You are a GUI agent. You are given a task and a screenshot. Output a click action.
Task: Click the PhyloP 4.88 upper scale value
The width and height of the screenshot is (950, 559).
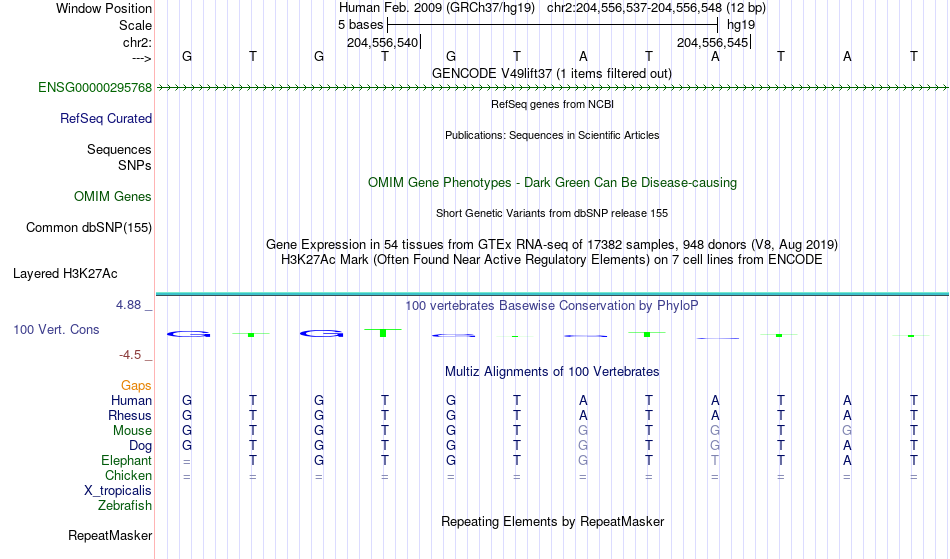click(x=129, y=305)
